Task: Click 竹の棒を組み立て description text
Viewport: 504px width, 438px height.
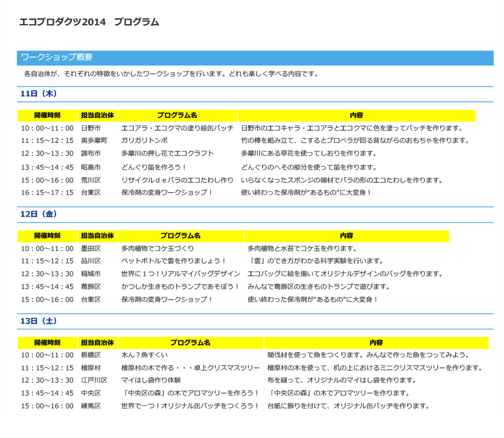Action: [x=356, y=141]
